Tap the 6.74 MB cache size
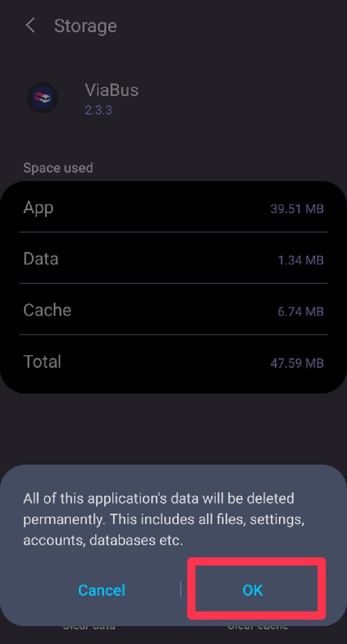This screenshot has height=644, width=347. point(301,311)
